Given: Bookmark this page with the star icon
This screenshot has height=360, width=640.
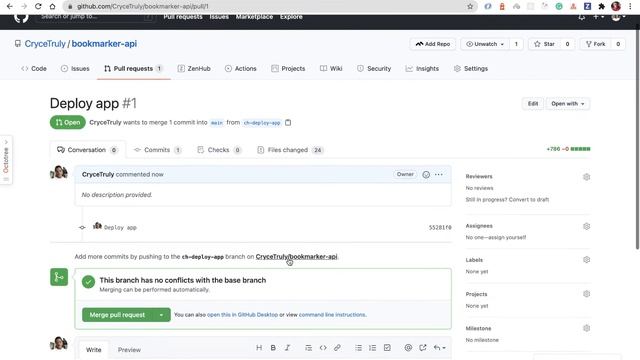Looking at the screenshot, I should (470, 6).
